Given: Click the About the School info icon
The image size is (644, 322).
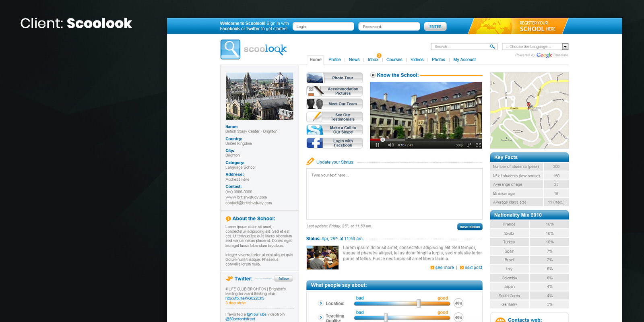Looking at the screenshot, I should pos(228,219).
